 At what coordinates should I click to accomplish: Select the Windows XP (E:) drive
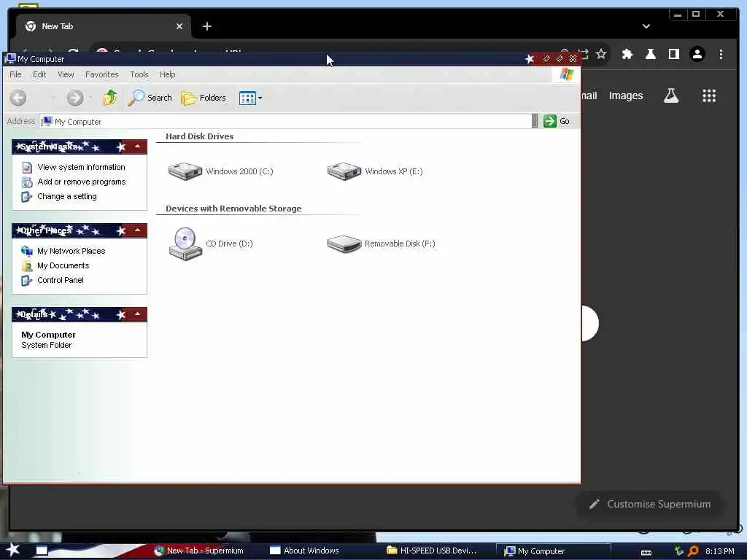[375, 171]
